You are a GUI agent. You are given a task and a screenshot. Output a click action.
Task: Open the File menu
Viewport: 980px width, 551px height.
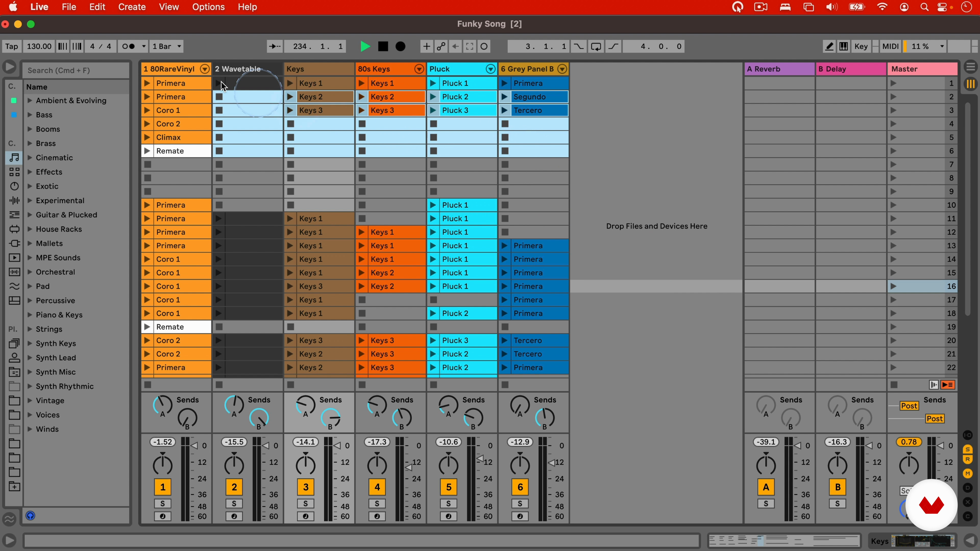point(69,7)
